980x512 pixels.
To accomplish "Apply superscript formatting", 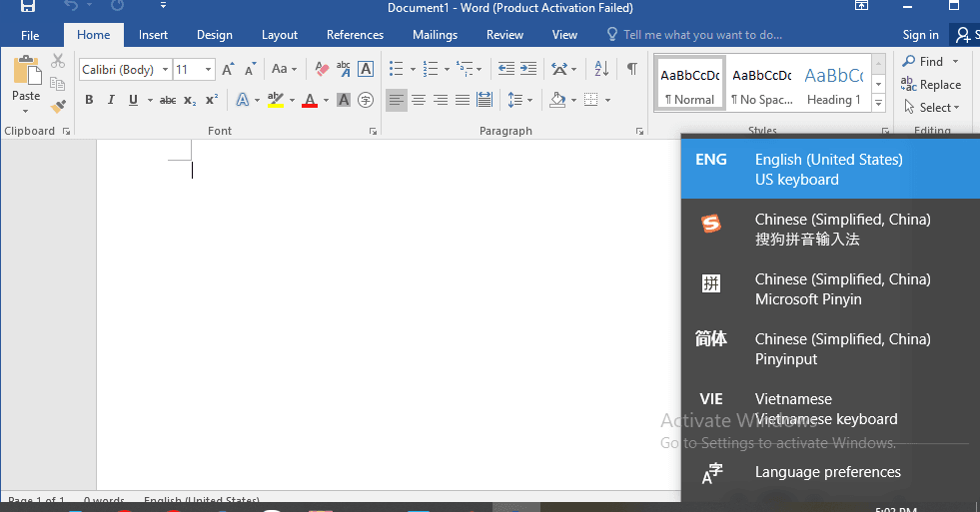I will pyautogui.click(x=212, y=99).
